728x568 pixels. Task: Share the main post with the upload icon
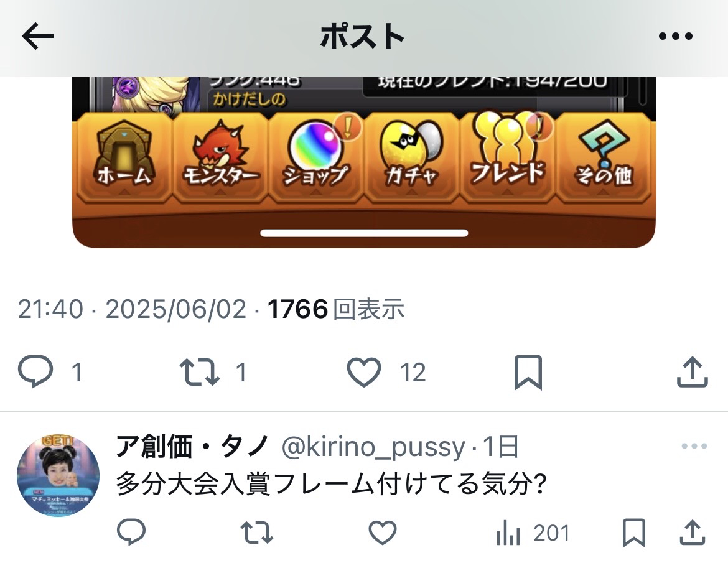tap(692, 371)
